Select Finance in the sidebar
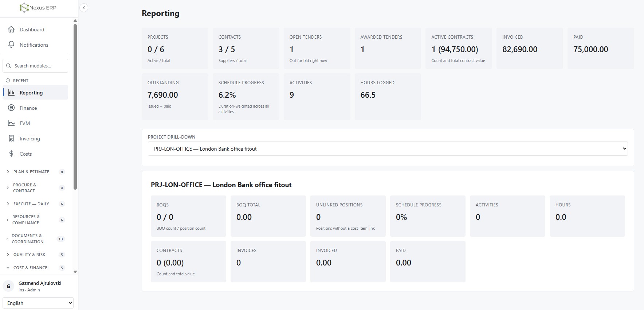The width and height of the screenshot is (644, 310). pyautogui.click(x=35, y=108)
